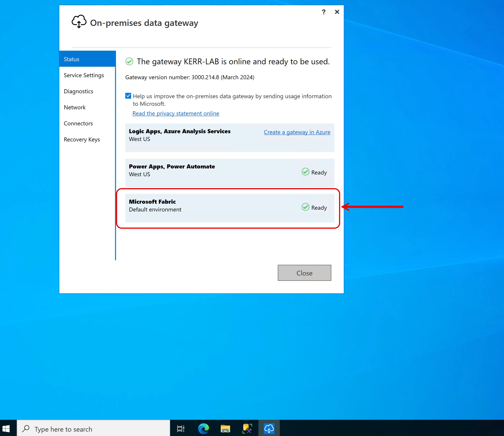
Task: Open Task View on the taskbar
Action: pyautogui.click(x=181, y=429)
